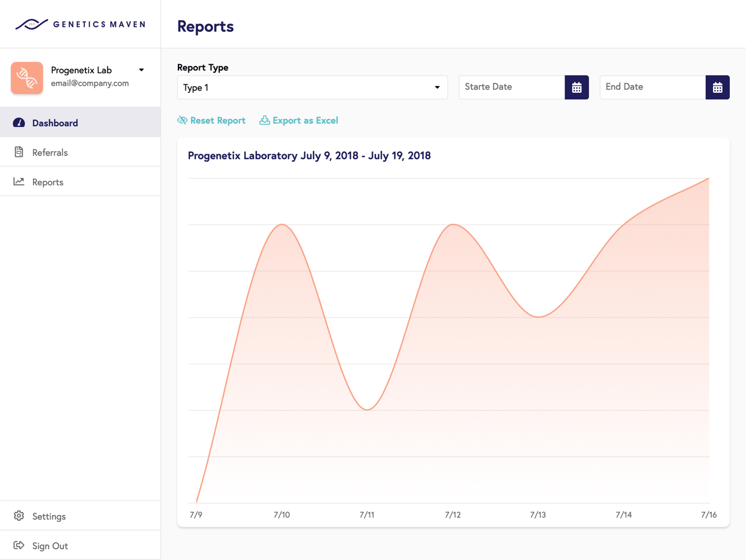Screen dimensions: 746x560
Task: Click the Reset Report link
Action: point(211,120)
